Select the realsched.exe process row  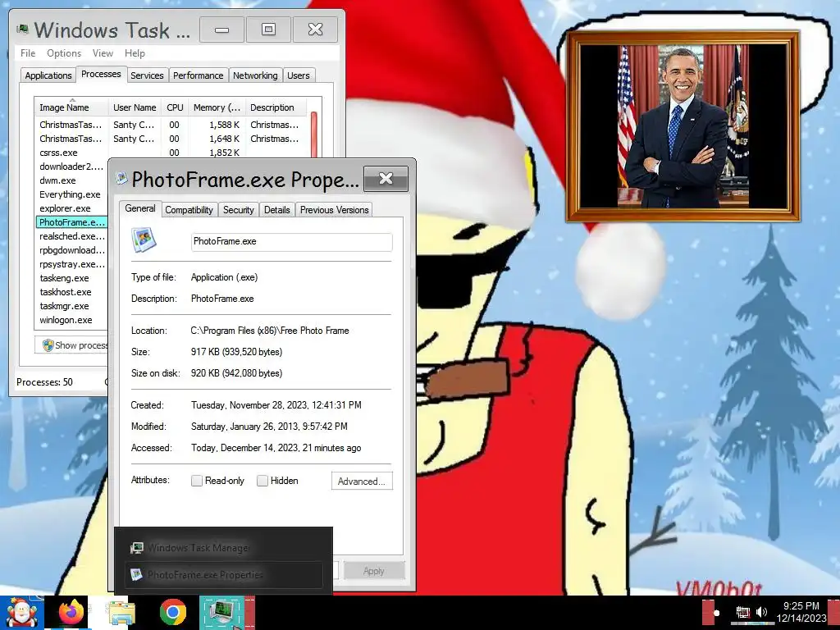pyautogui.click(x=72, y=236)
